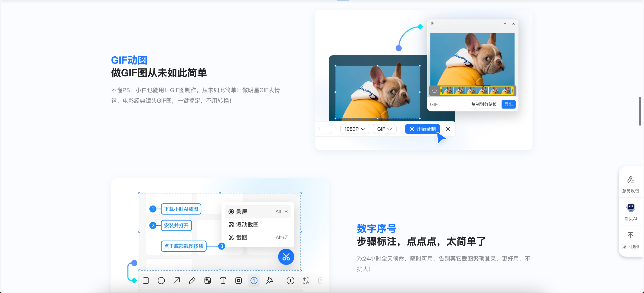Image resolution: width=644 pixels, height=293 pixels.
Task: Click the 点击底部截图按钮 label
Action: pos(183,246)
